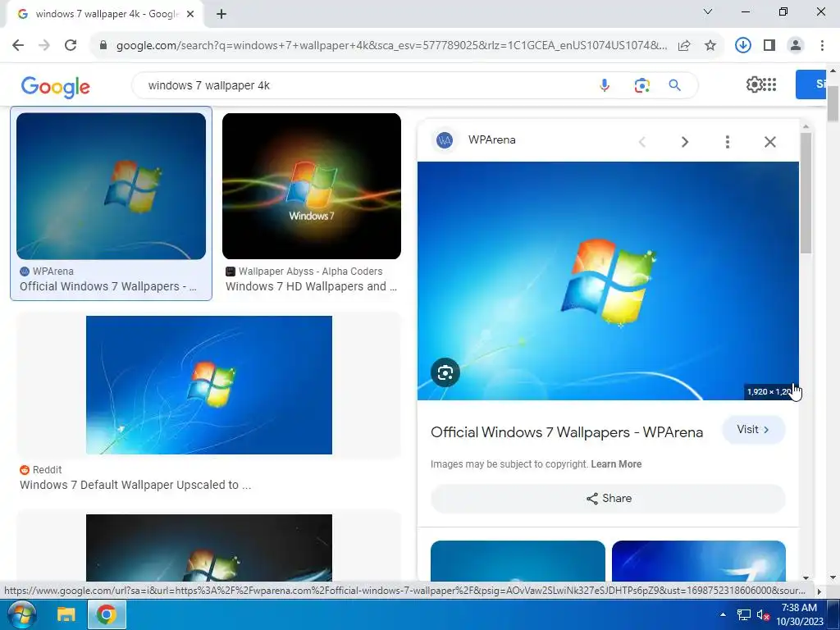Screen dimensions: 840x630
Task: Open the Chrome downloads icon
Action: pos(742,46)
